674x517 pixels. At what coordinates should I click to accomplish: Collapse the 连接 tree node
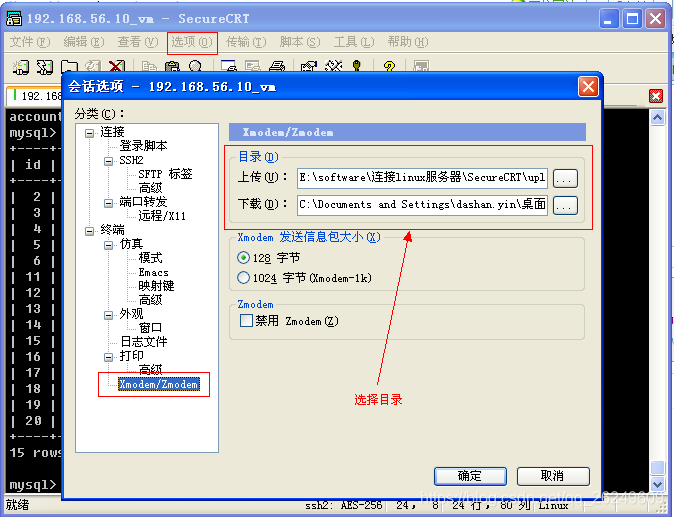coord(89,133)
